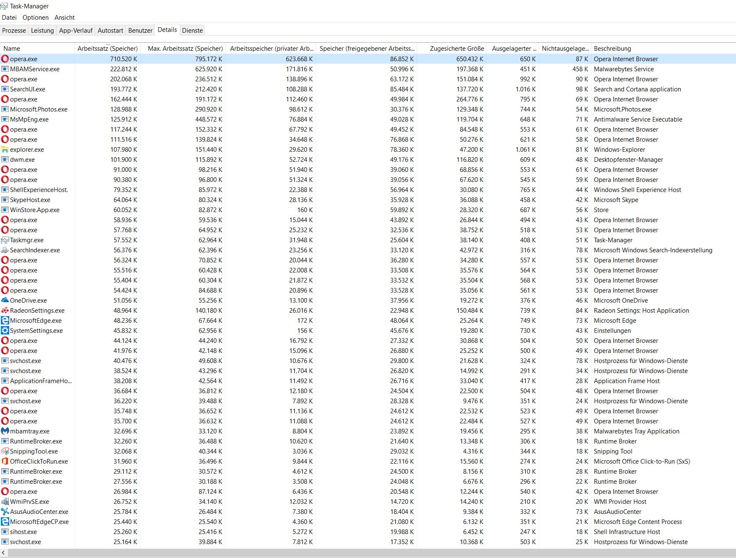The width and height of the screenshot is (736, 560).
Task: Click the SearchUI.exe process icon
Action: pos(5,89)
